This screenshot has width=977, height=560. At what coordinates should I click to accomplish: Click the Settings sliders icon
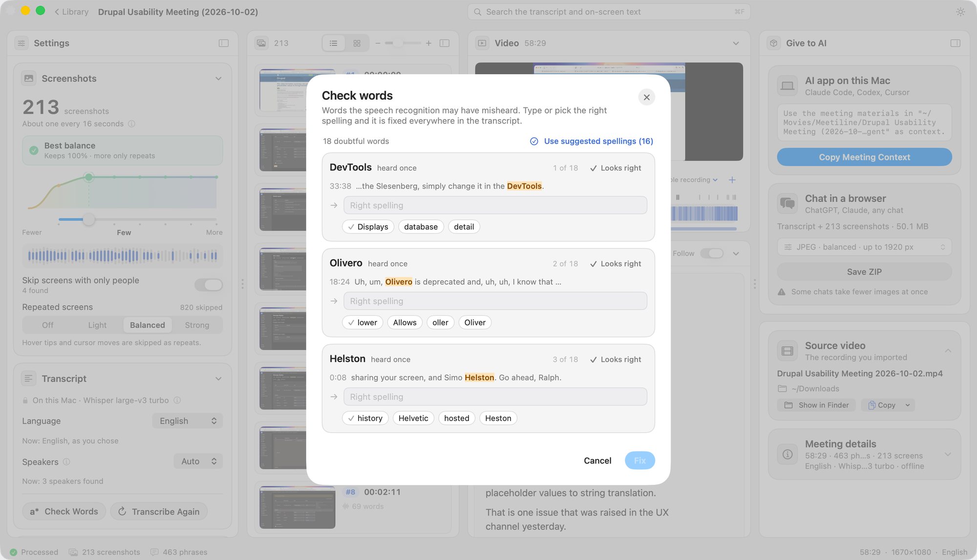click(21, 43)
